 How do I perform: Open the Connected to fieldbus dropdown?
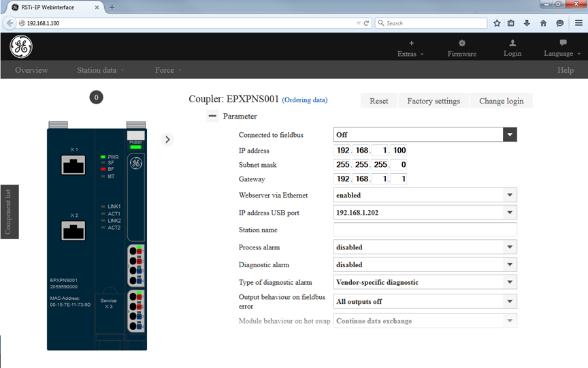pos(510,135)
